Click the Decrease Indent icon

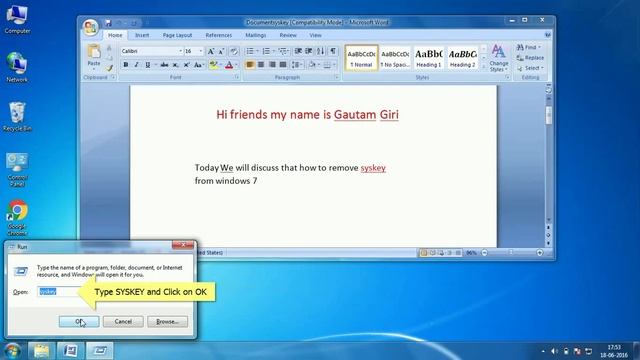click(x=298, y=51)
